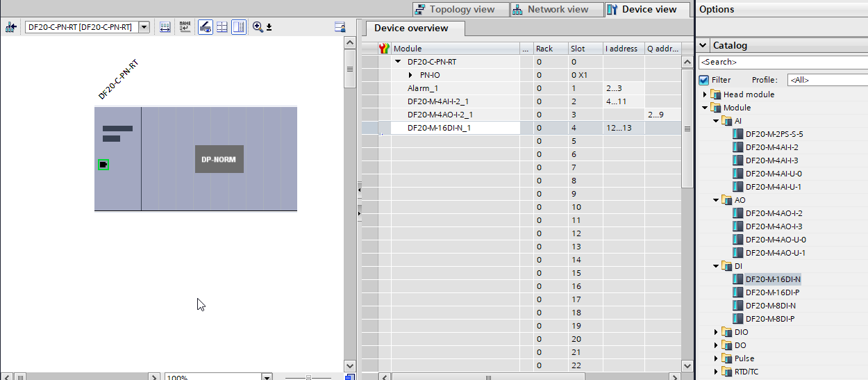Screen dimensions: 868x380
Task: Click the green PROFINET port on device
Action: [103, 165]
